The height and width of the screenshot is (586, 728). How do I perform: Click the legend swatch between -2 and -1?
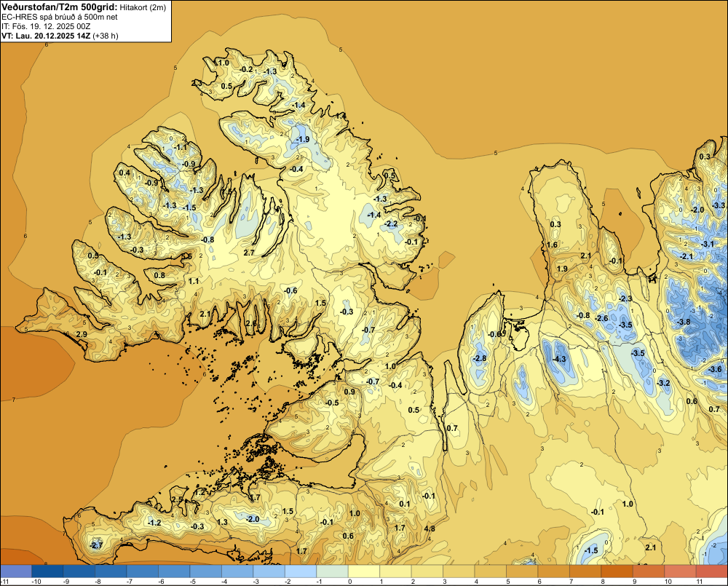(301, 571)
